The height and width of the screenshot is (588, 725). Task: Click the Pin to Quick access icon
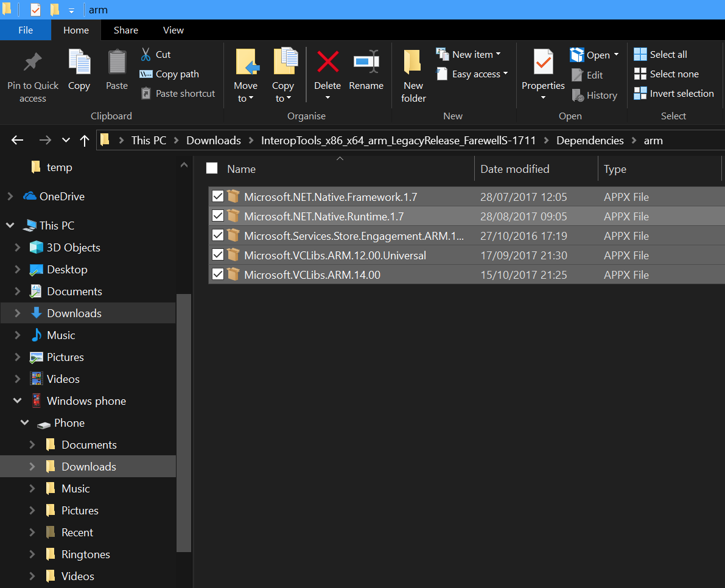[x=32, y=62]
